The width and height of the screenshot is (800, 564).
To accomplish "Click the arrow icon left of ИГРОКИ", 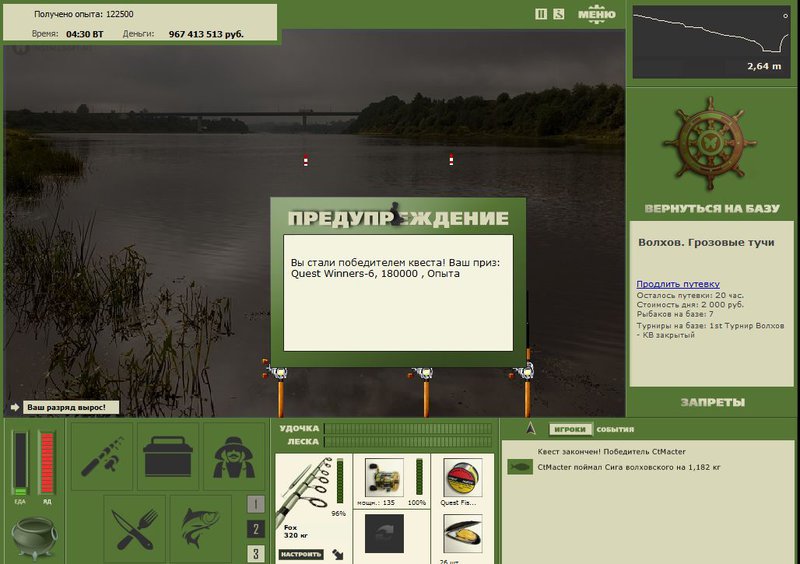I will 531,428.
